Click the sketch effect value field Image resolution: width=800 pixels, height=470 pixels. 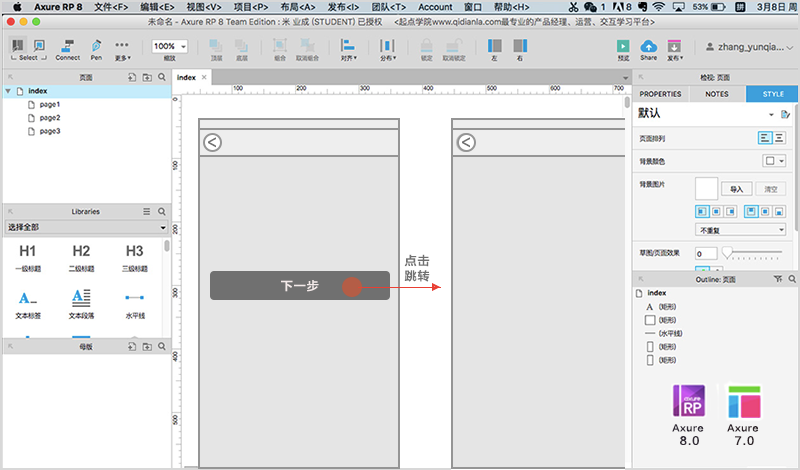tap(706, 254)
